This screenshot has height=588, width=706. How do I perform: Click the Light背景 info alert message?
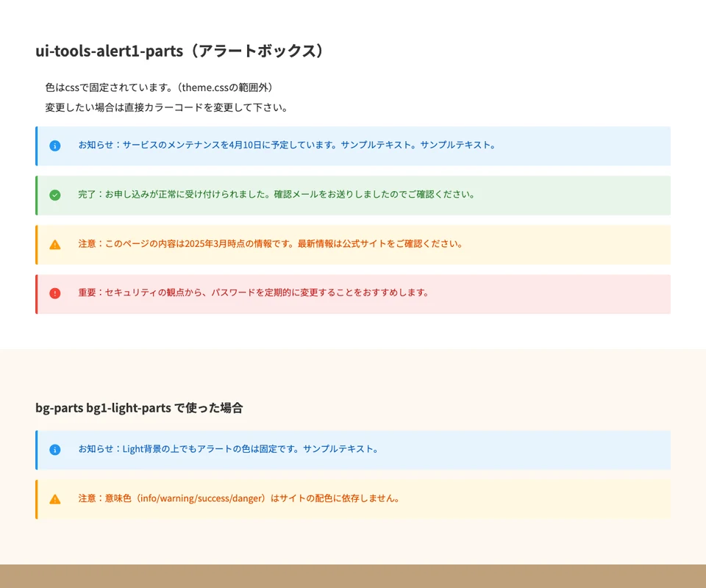tap(228, 449)
